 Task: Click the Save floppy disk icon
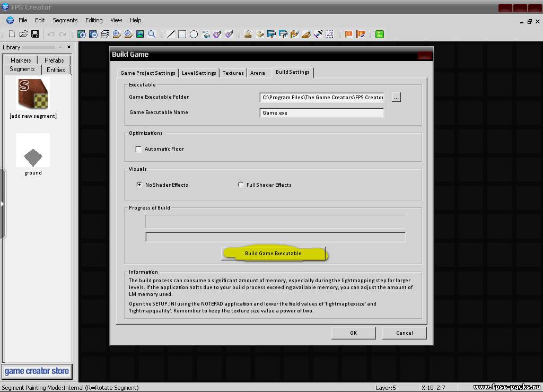[x=35, y=34]
